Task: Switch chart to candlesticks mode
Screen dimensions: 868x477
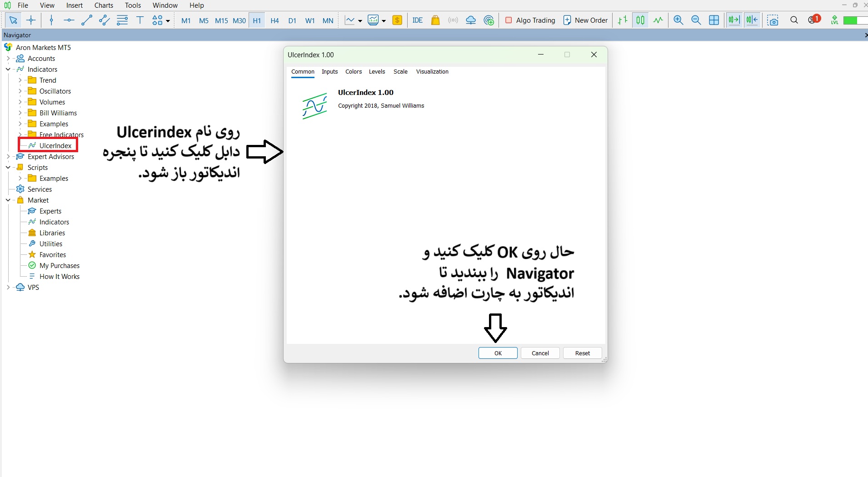Action: point(640,20)
